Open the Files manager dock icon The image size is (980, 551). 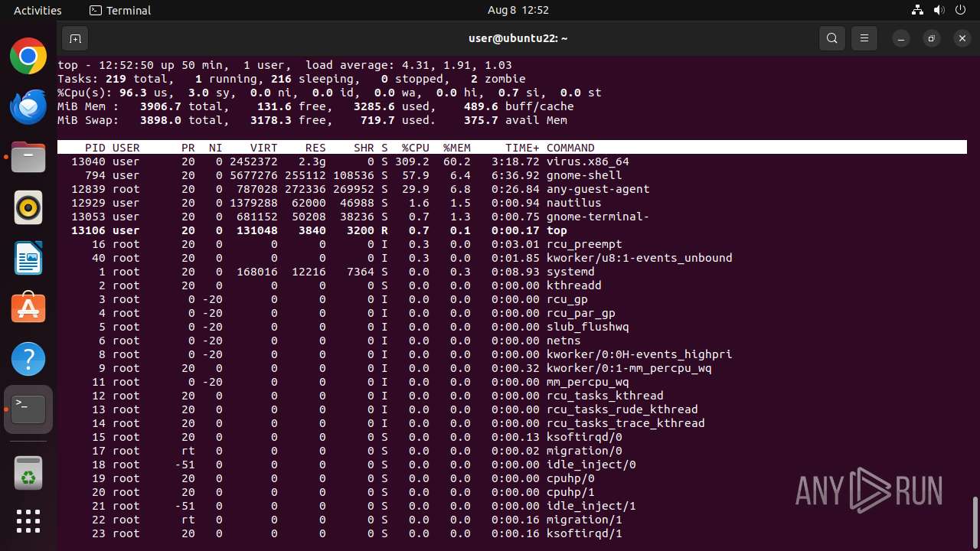[28, 157]
